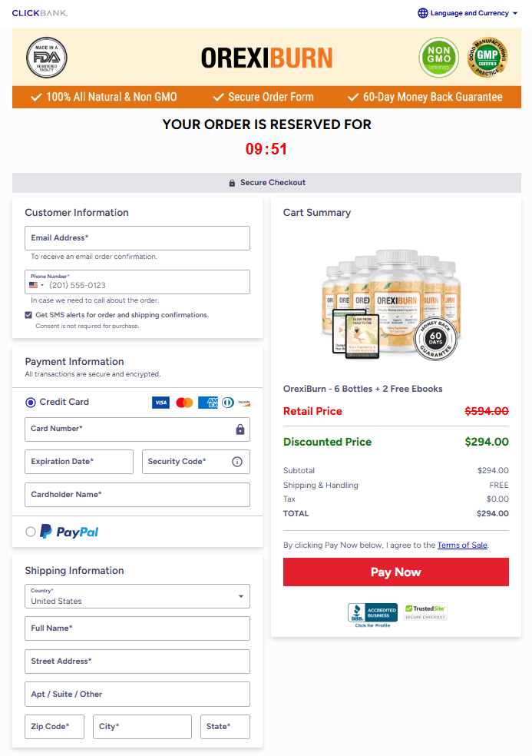
Task: Click the TrustedSite secure checkout badge
Action: pyautogui.click(x=425, y=612)
